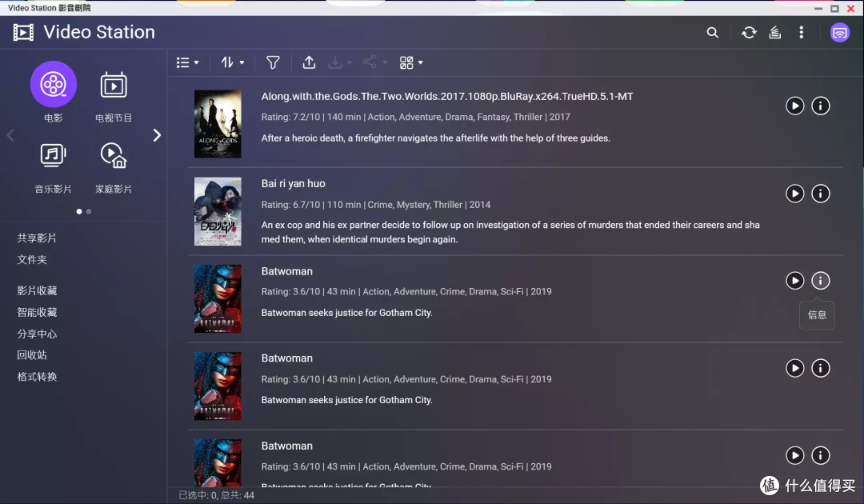
Task: Click the second Batwoman poster thumbnail
Action: [x=218, y=386]
